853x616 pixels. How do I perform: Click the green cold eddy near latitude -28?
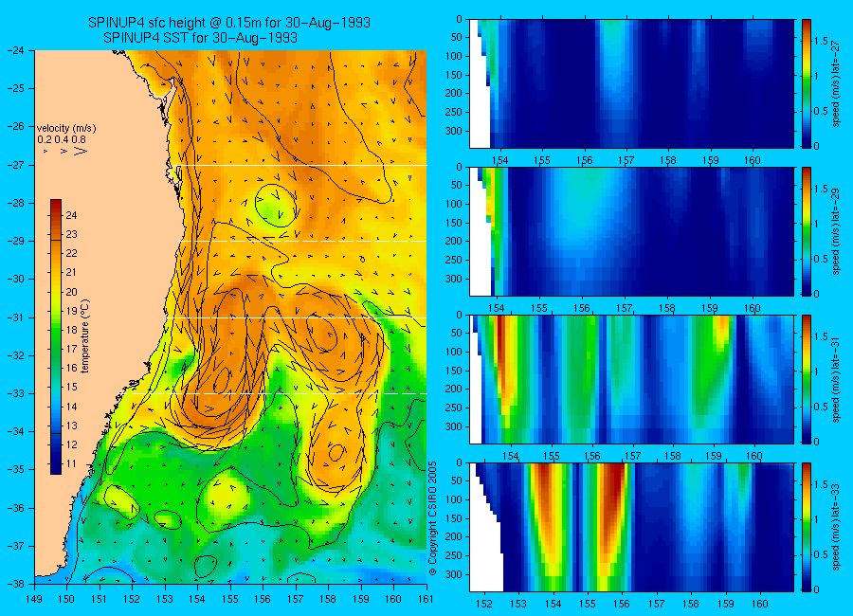(275, 206)
